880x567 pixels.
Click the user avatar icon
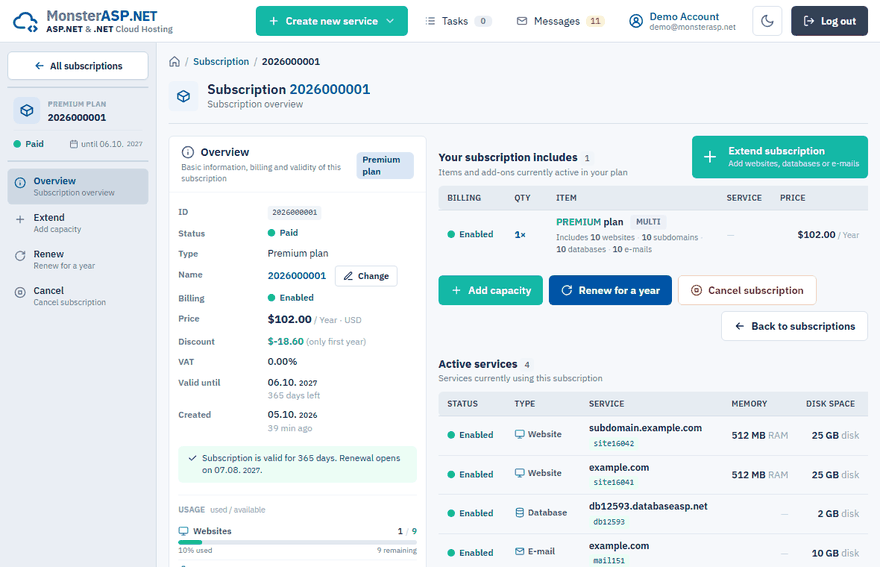(x=636, y=21)
